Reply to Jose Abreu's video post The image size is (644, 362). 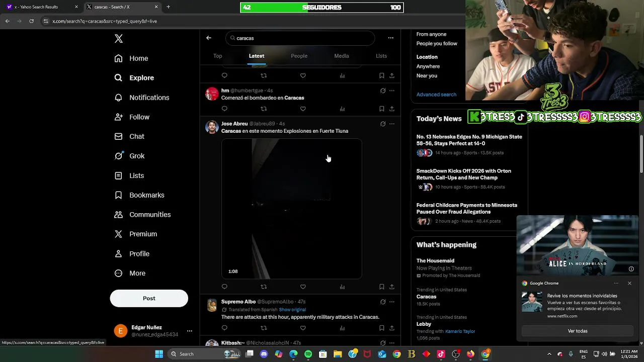click(x=224, y=287)
